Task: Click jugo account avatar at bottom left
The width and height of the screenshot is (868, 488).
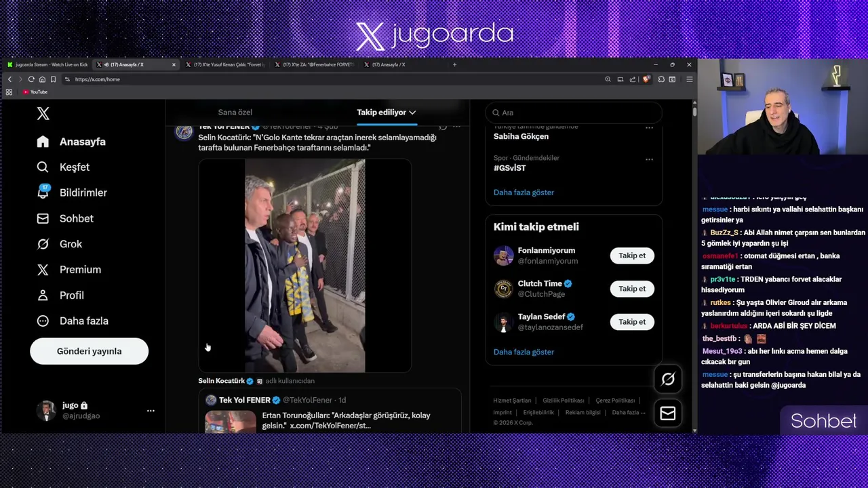Action: pyautogui.click(x=45, y=411)
